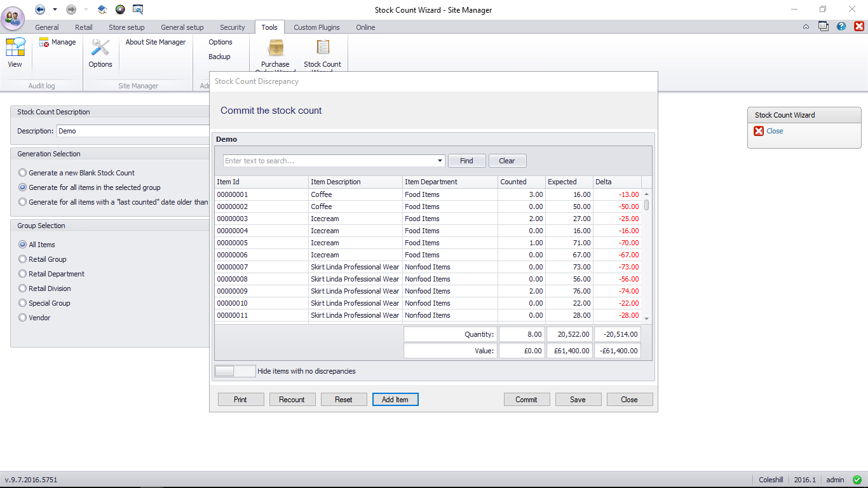
Task: Switch to the Store setup tab
Action: [x=126, y=27]
